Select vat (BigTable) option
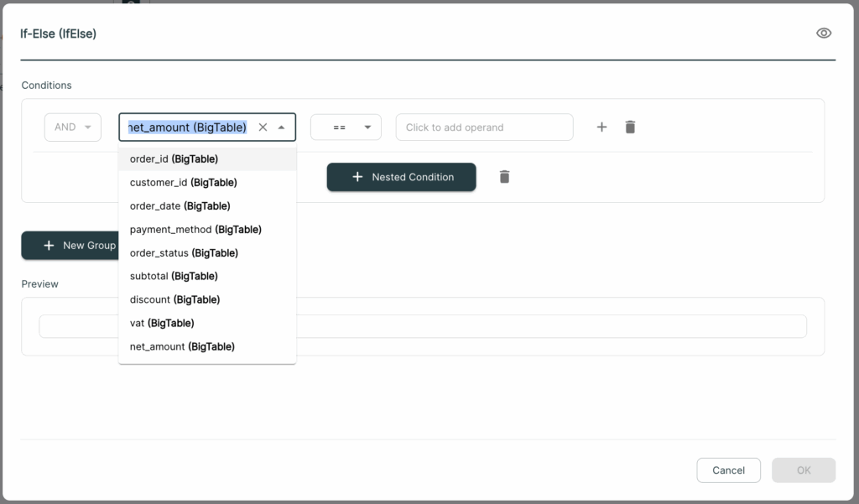The image size is (859, 504). click(207, 323)
